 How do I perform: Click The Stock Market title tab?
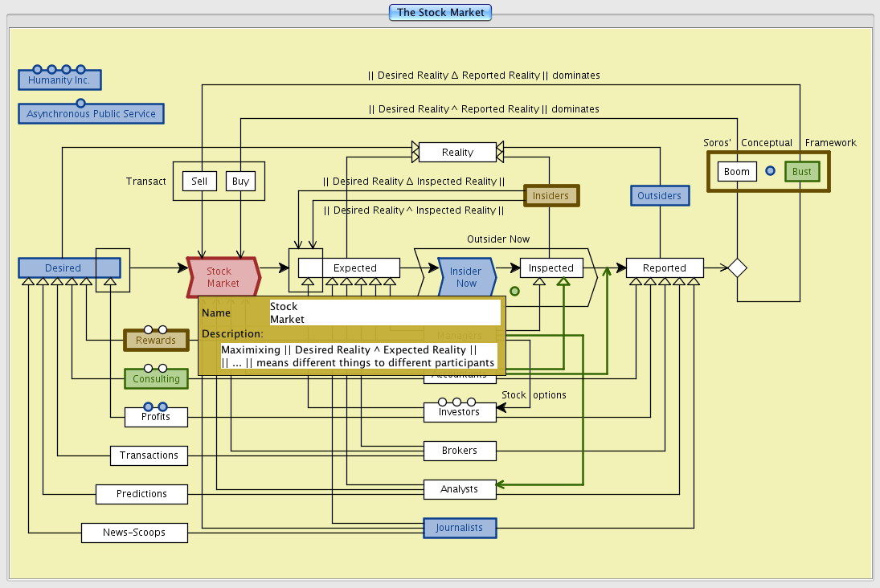(x=440, y=12)
